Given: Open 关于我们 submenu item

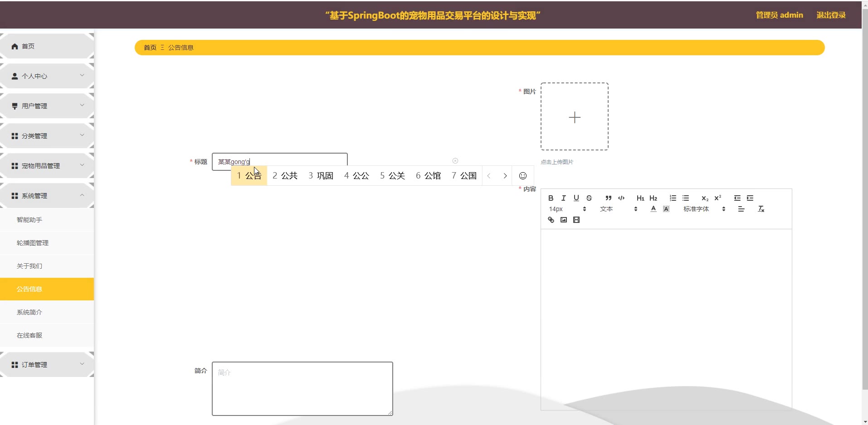Looking at the screenshot, I should coord(47,266).
